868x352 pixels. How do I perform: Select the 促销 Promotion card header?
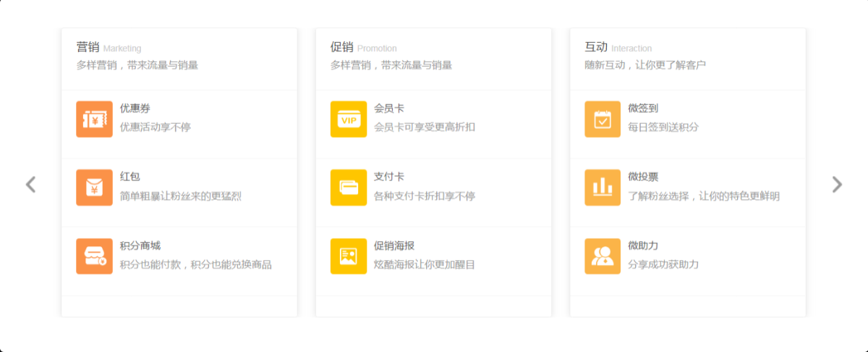(363, 48)
